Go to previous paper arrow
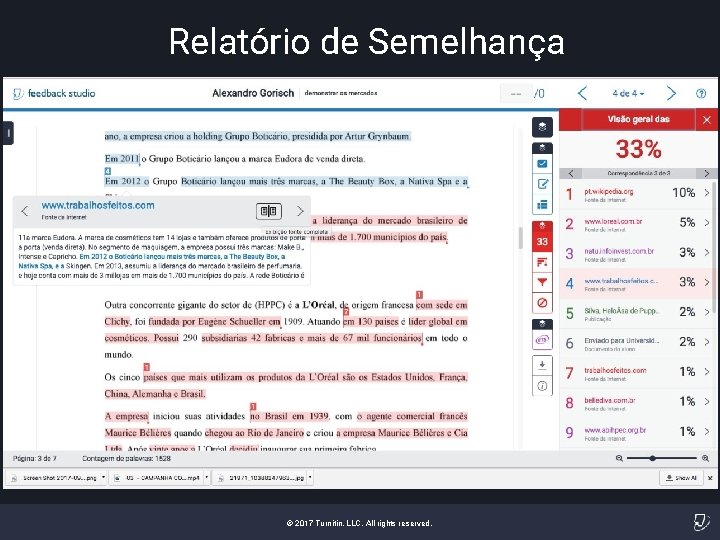 (x=582, y=93)
